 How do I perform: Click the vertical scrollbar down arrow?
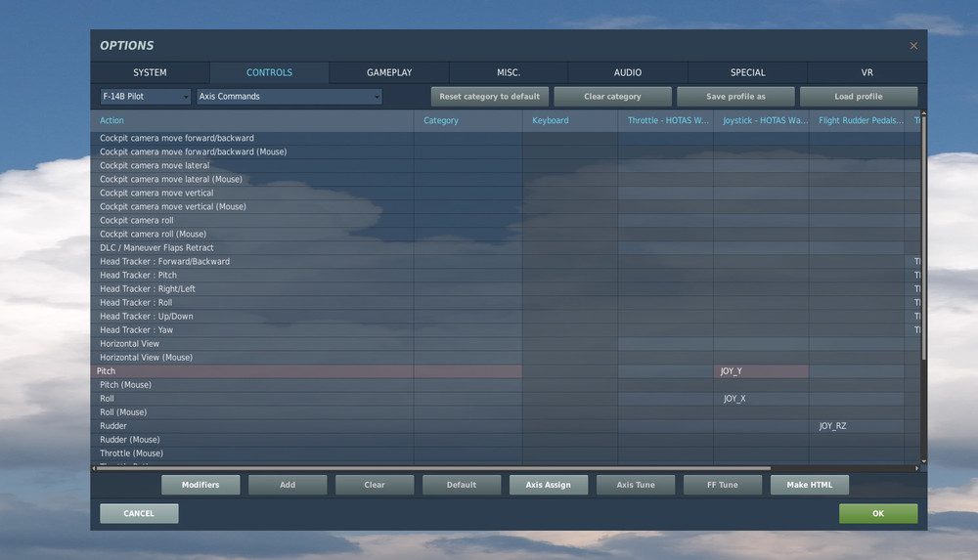point(924,461)
